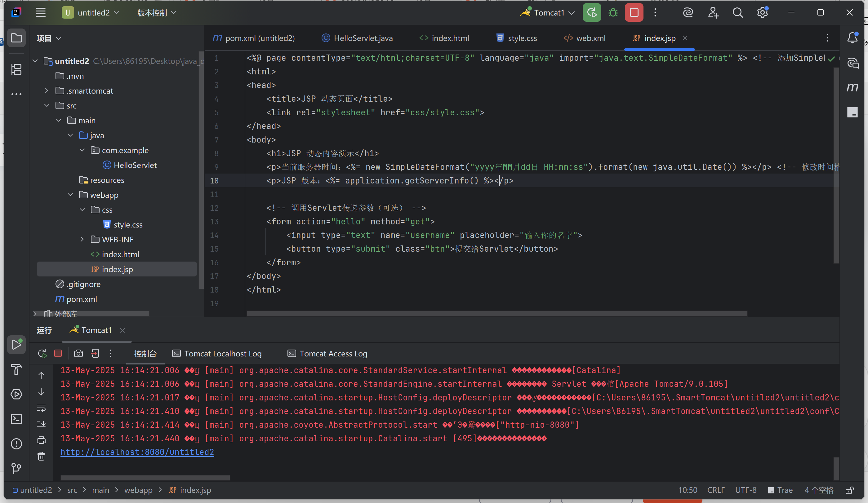
Task: Open the Run tool window icon
Action: point(16,344)
